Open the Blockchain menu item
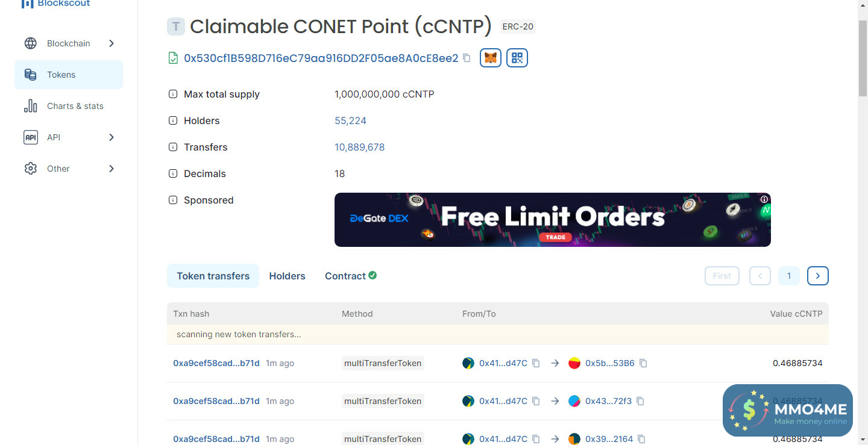 click(x=69, y=43)
